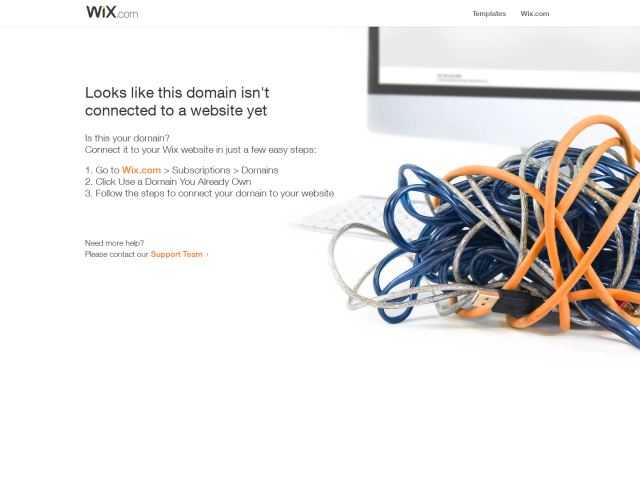Click the small chevron after Support Team
The height and width of the screenshot is (480, 640).
(x=207, y=254)
